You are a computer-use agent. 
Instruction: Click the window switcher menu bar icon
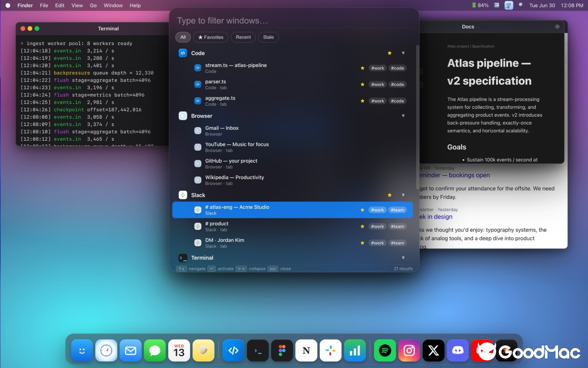click(x=509, y=6)
